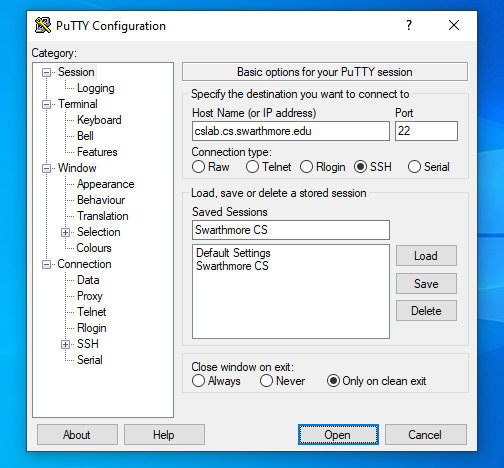Select the Rlogin connection type radio
The height and width of the screenshot is (468, 504).
point(306,167)
